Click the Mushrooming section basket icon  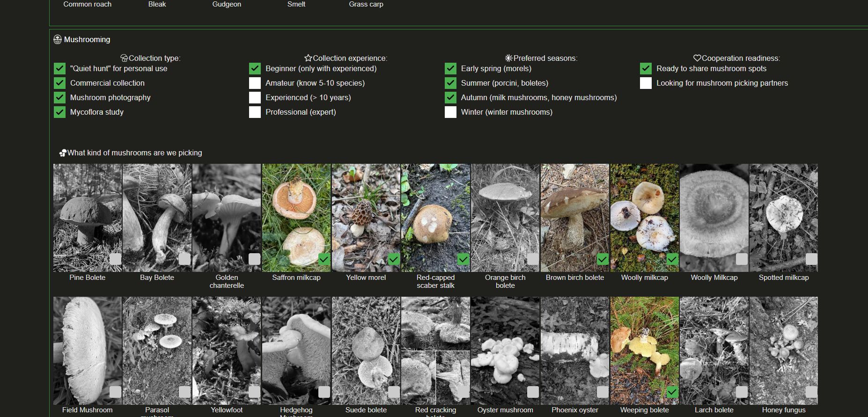coord(58,40)
